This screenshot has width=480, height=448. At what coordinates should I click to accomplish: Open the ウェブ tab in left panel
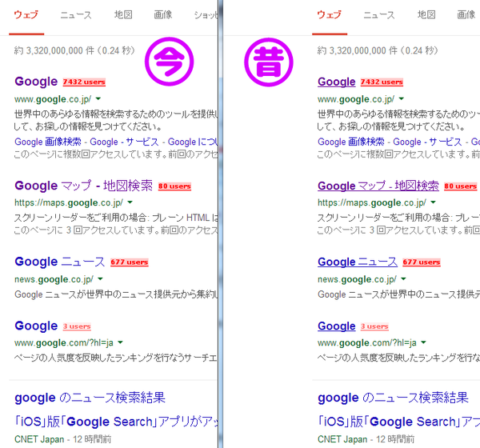click(26, 14)
